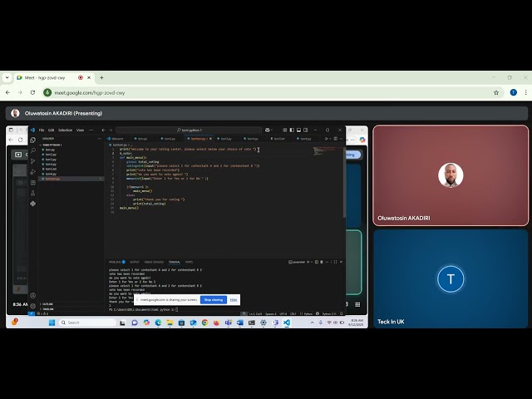Open the Edit menu in VS Code
Image resolution: width=532 pixels, height=399 pixels.
click(51, 130)
